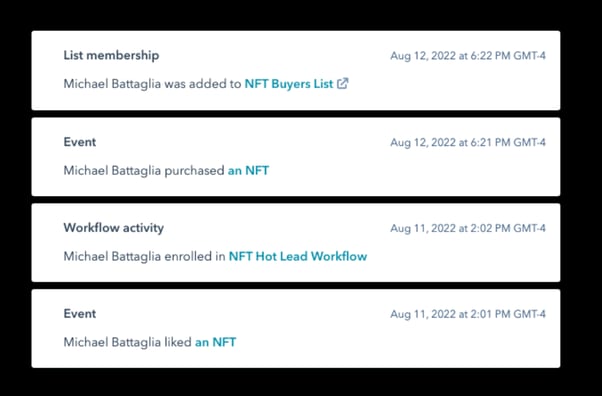This screenshot has width=602, height=396.
Task: Select the List membership card heading
Action: point(111,55)
